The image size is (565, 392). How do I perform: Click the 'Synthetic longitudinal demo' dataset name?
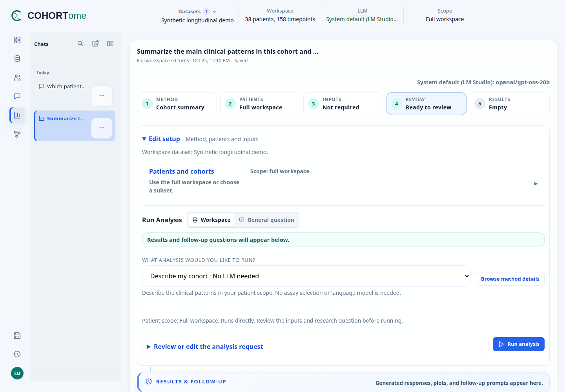click(197, 20)
